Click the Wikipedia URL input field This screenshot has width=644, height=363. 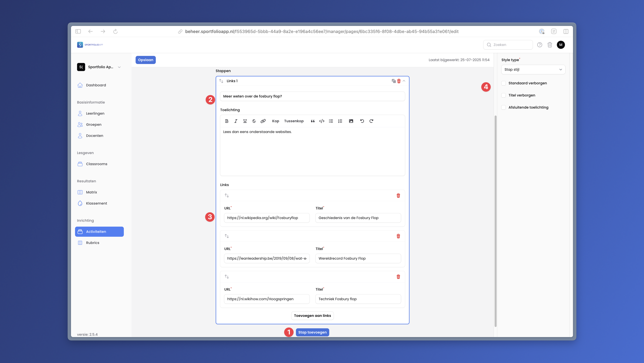[267, 218]
